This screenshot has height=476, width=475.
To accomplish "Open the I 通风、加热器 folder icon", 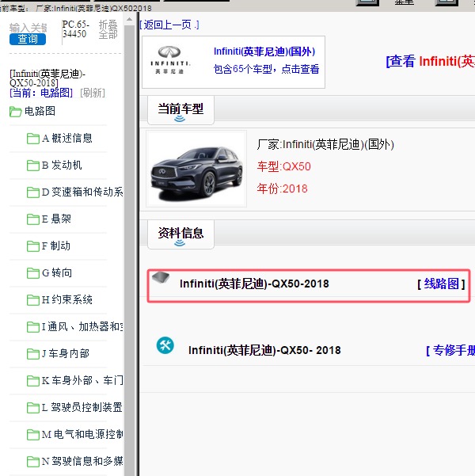I will 32,327.
